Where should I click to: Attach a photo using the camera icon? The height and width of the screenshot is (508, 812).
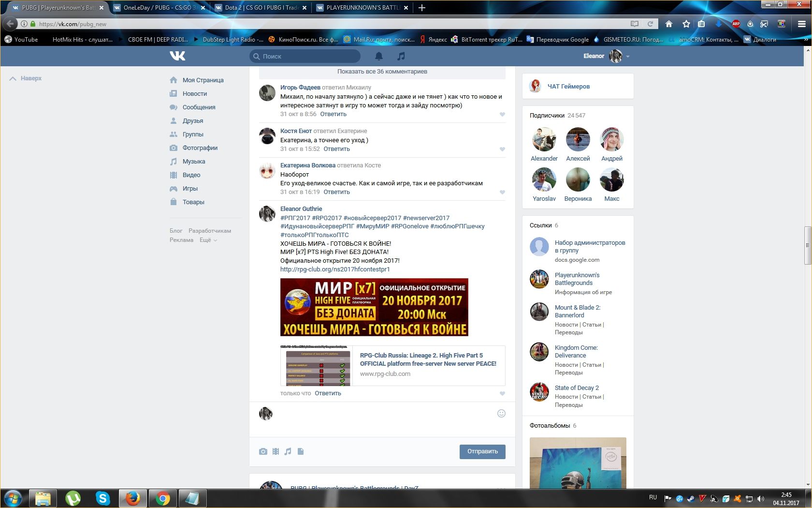point(263,451)
